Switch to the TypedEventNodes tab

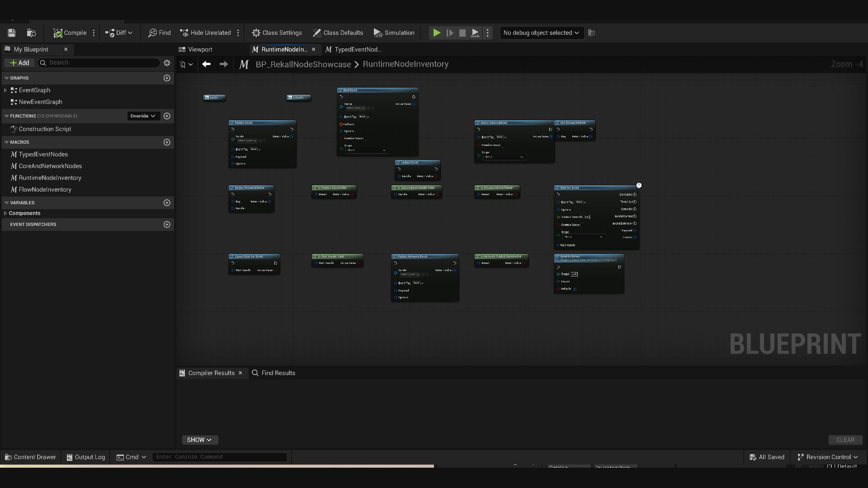pyautogui.click(x=353, y=49)
